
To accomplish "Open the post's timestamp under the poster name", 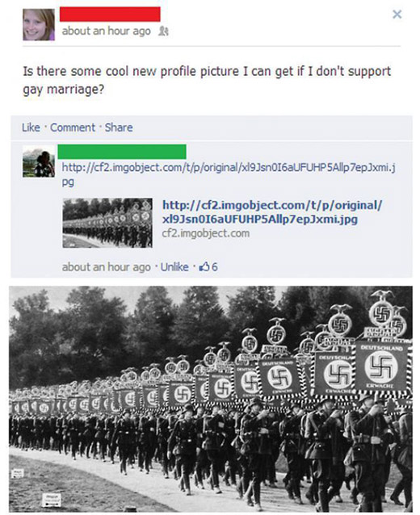I will [x=106, y=31].
